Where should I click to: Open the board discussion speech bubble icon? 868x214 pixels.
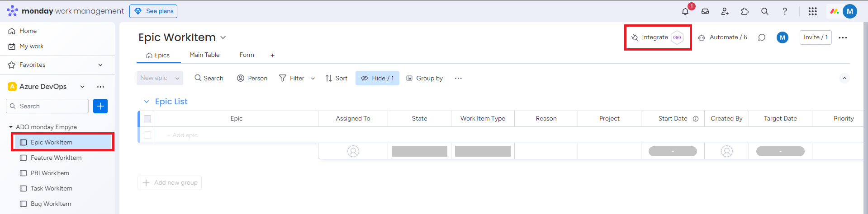point(762,37)
